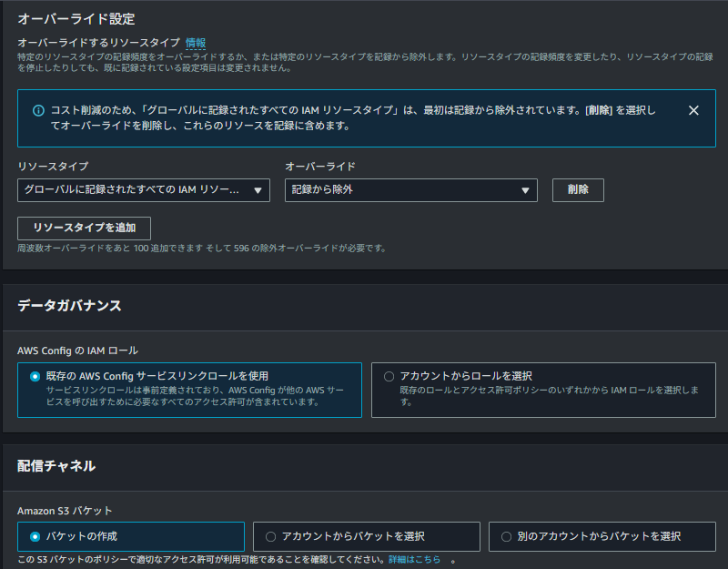Click the arrow icon of the リソースタイプ selector
Screen dimensions: 728x569
(x=258, y=190)
